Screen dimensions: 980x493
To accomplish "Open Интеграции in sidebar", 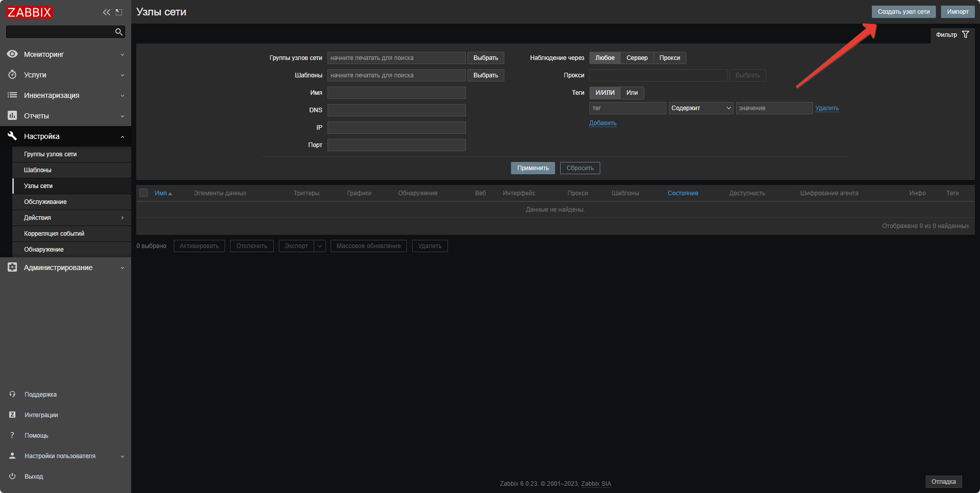I will tap(41, 415).
